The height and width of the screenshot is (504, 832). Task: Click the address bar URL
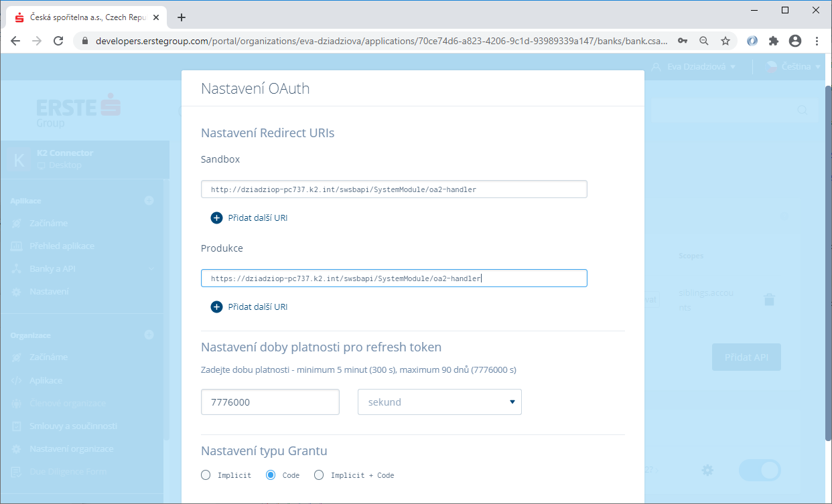click(x=381, y=41)
